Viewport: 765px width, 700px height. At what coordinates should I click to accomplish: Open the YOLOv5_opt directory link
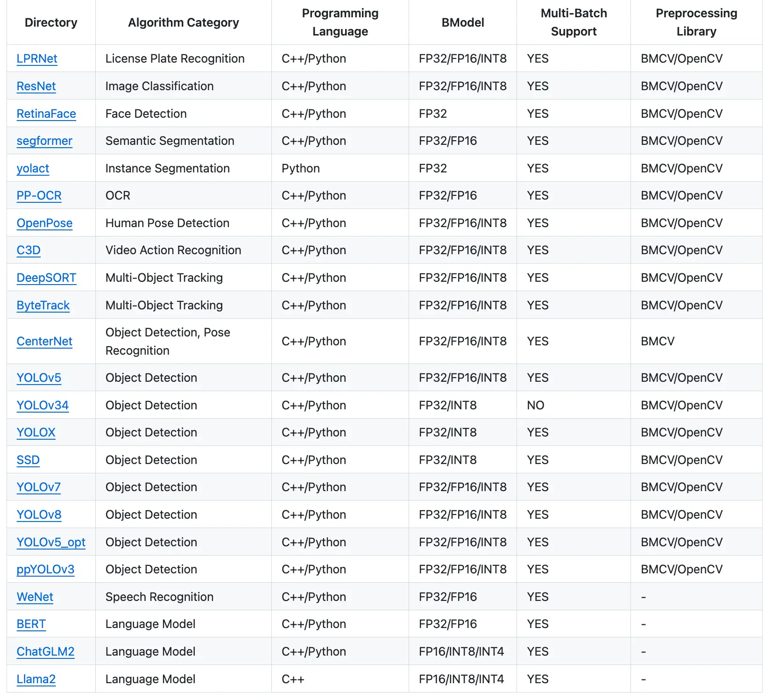point(51,542)
